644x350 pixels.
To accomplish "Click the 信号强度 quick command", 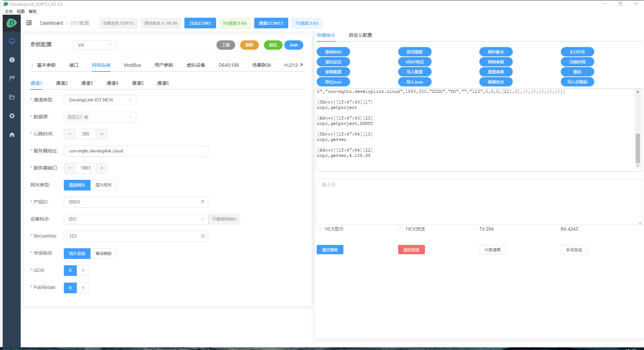I will [x=415, y=52].
